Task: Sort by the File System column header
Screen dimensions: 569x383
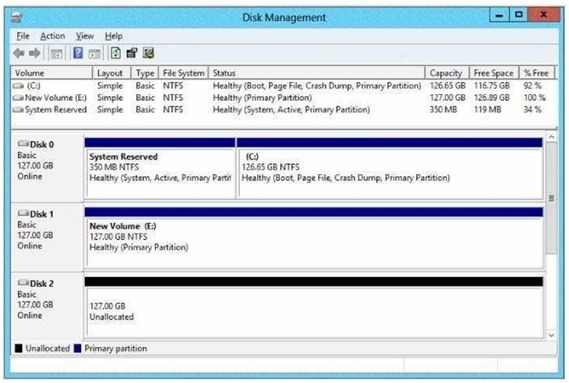Action: tap(184, 73)
